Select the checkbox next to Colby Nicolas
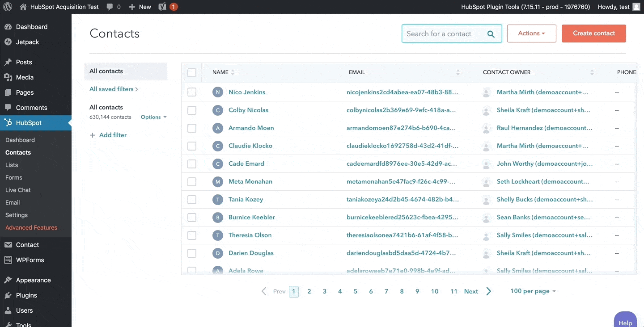Viewport: 644px width, 327px height. (192, 110)
